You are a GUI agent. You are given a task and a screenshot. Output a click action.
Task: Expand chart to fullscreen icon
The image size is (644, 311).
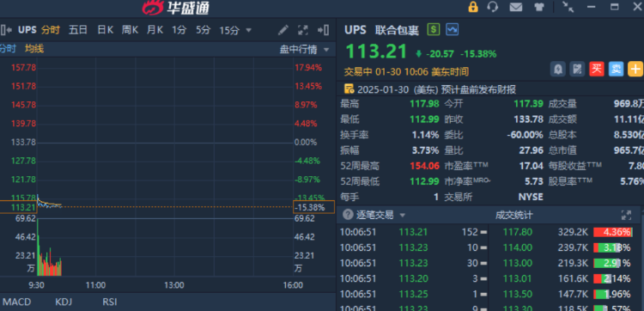(303, 30)
